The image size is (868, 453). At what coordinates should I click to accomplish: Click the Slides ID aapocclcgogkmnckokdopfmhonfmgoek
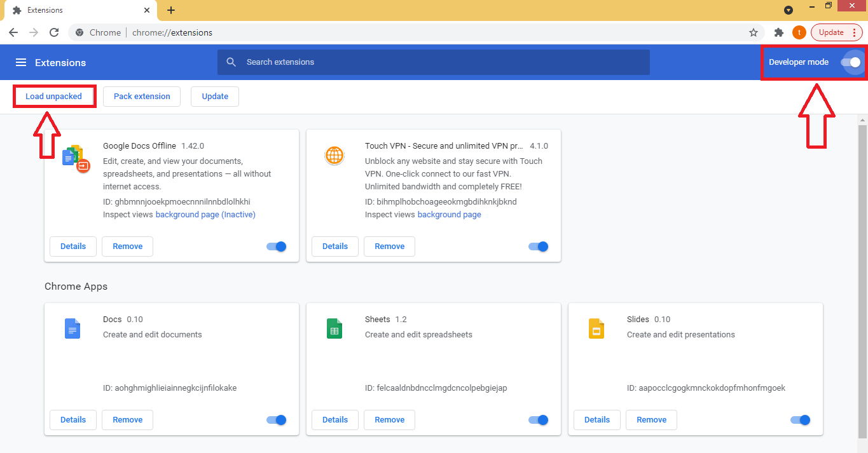(706, 388)
